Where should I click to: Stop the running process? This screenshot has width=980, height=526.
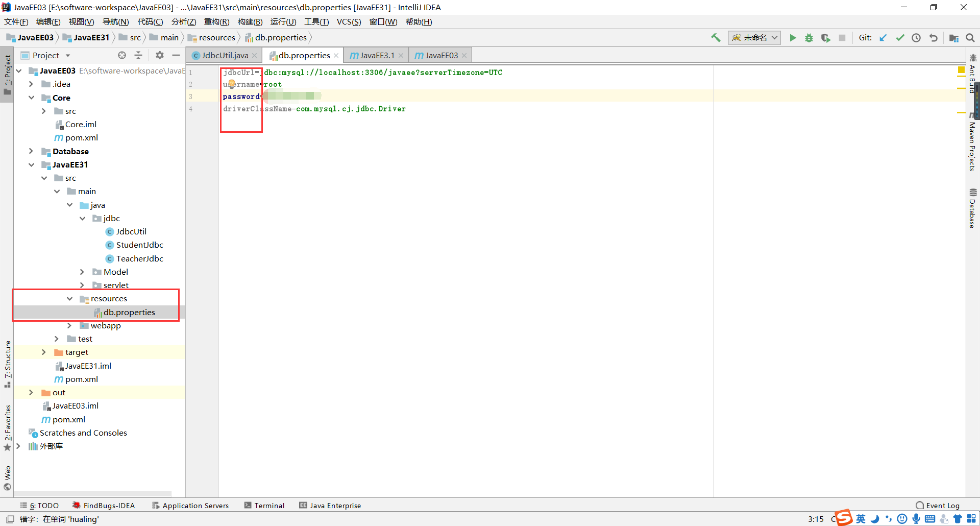(842, 38)
